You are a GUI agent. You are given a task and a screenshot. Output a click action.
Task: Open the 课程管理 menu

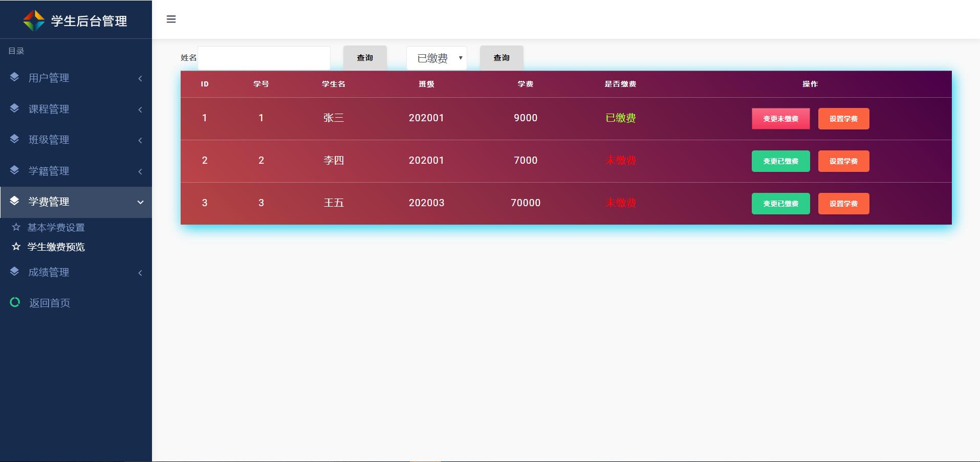coord(76,109)
